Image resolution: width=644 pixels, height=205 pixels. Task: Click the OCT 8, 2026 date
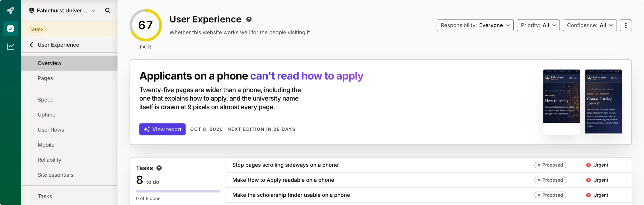tap(206, 129)
